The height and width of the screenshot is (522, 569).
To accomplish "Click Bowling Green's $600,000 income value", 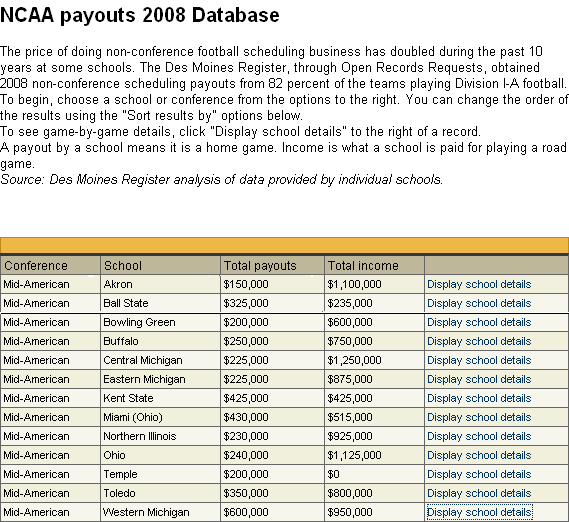I will (350, 322).
